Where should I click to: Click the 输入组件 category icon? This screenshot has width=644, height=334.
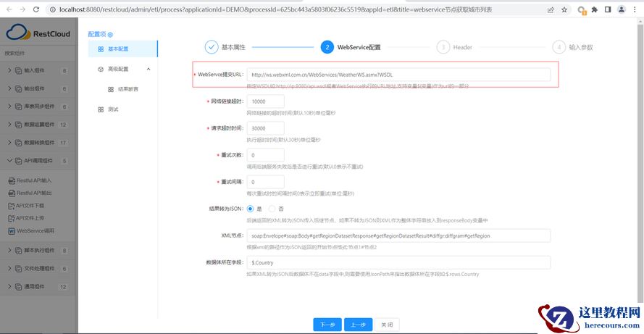point(19,71)
